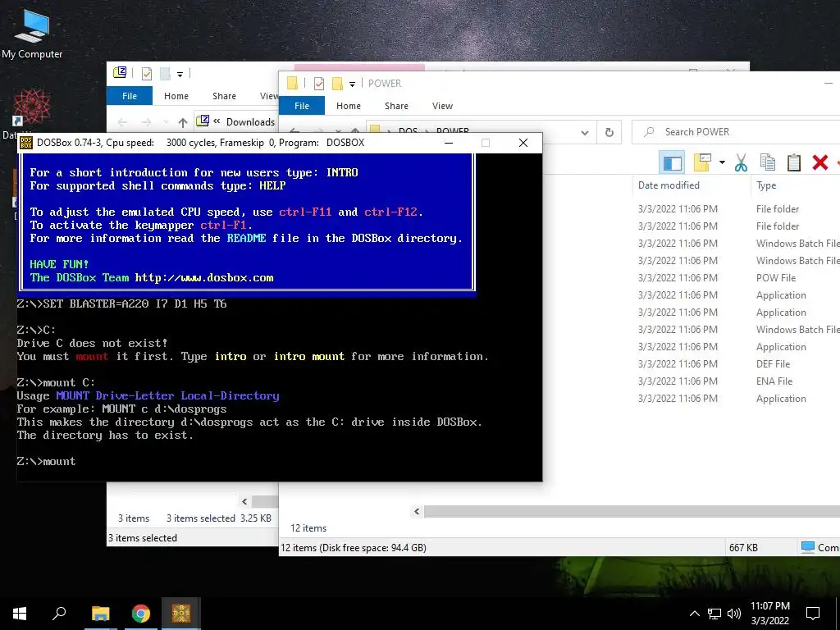Expand the address bar history dropdown in POWER window
This screenshot has height=630, width=840.
tap(584, 132)
